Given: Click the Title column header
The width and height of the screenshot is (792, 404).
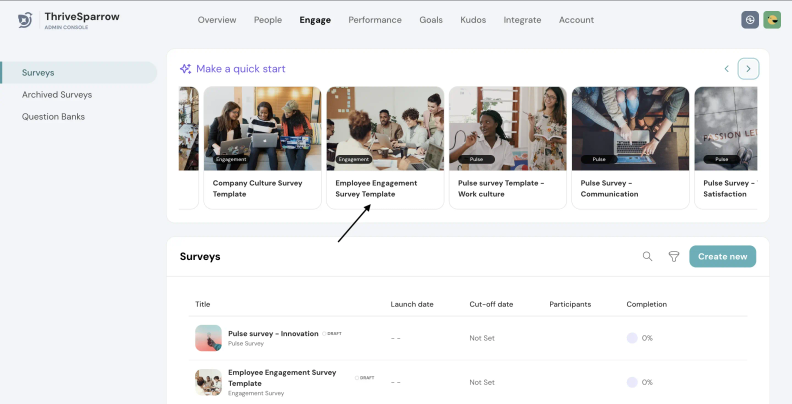Looking at the screenshot, I should pos(203,304).
